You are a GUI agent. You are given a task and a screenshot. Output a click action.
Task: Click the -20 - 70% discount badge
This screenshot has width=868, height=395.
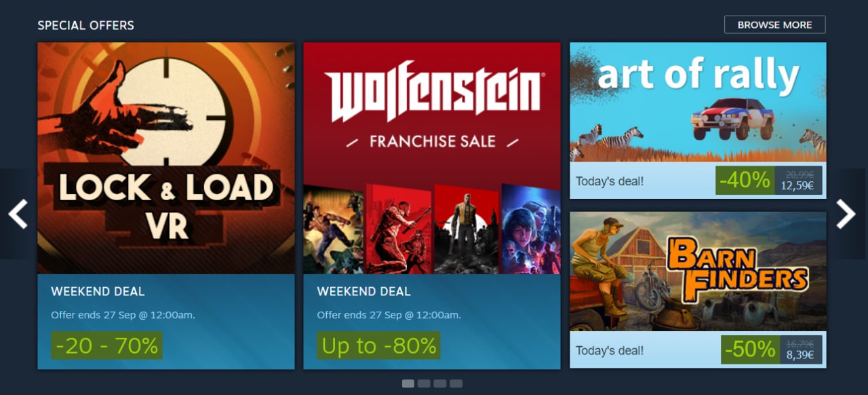[106, 346]
